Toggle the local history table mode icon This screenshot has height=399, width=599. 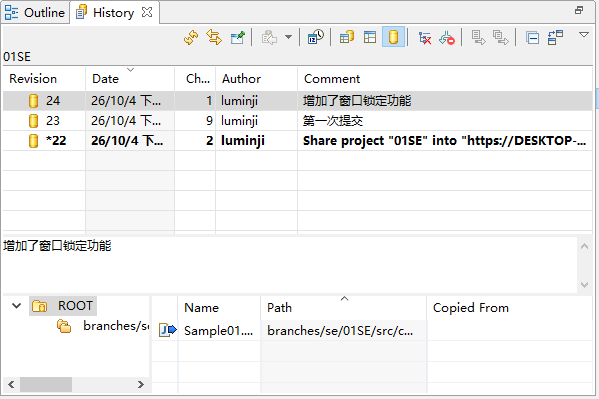click(370, 37)
